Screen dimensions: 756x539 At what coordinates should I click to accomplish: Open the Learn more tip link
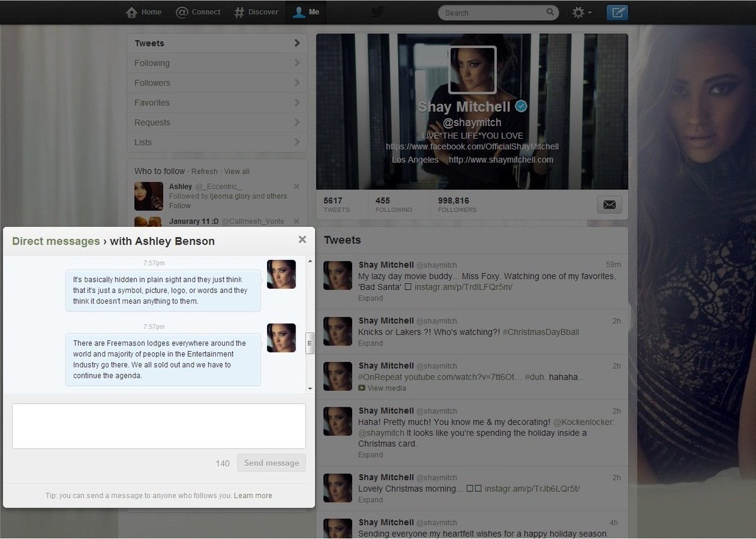point(253,496)
